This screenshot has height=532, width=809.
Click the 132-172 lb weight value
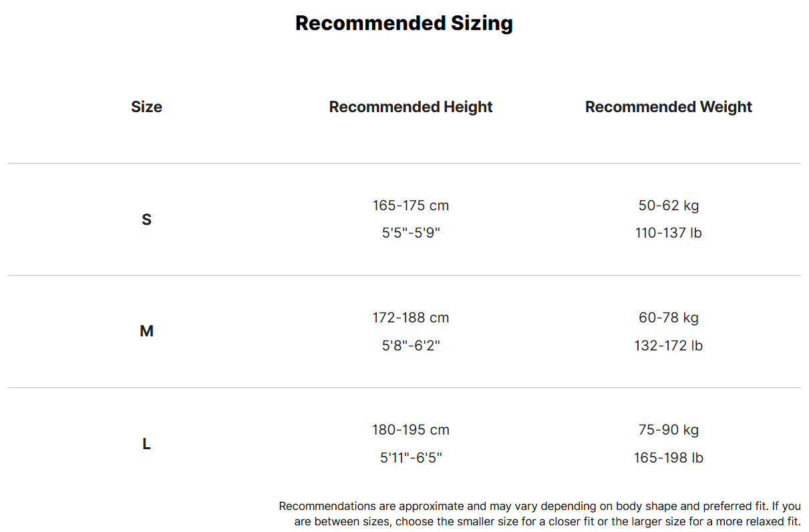click(x=669, y=346)
